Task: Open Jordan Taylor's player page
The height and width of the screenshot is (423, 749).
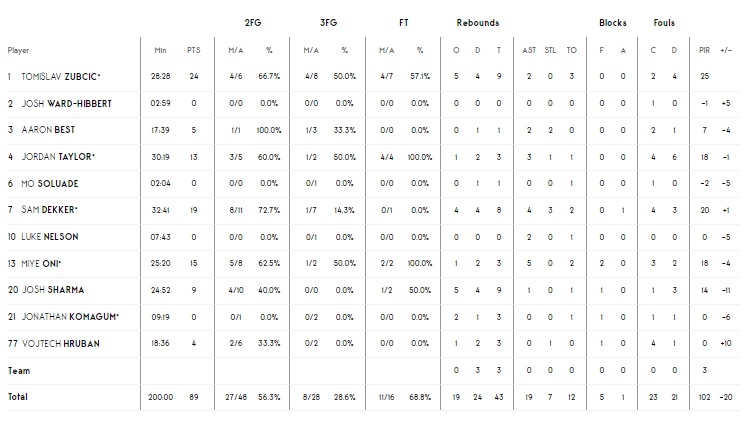Action: pyautogui.click(x=59, y=156)
